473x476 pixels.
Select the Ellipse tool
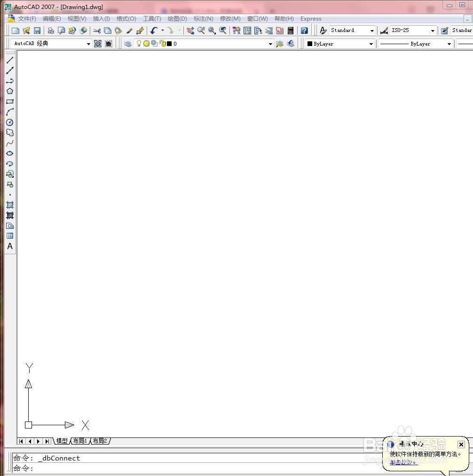(10, 153)
